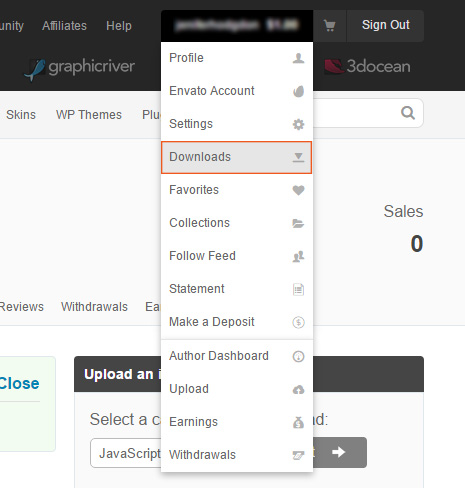Screen dimensions: 465x488
Task: Open the shopping cart icon
Action: (x=330, y=26)
